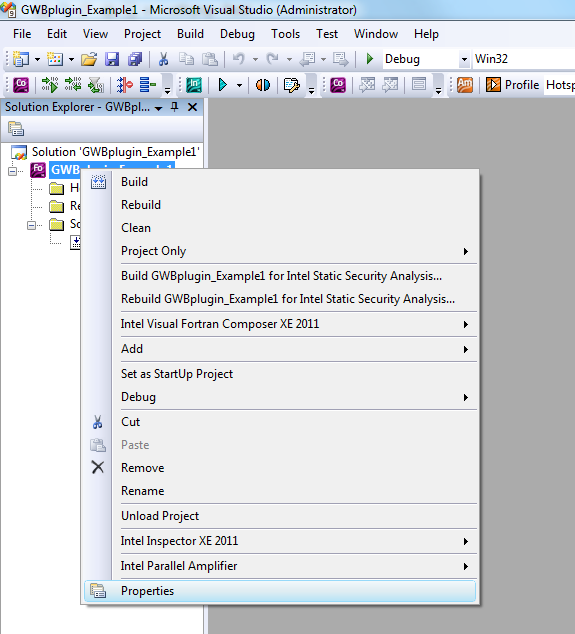Screen dimensions: 575x634
Task: Open Intel Visual Fortran Composer XE 2011 submenu
Action: 280,324
